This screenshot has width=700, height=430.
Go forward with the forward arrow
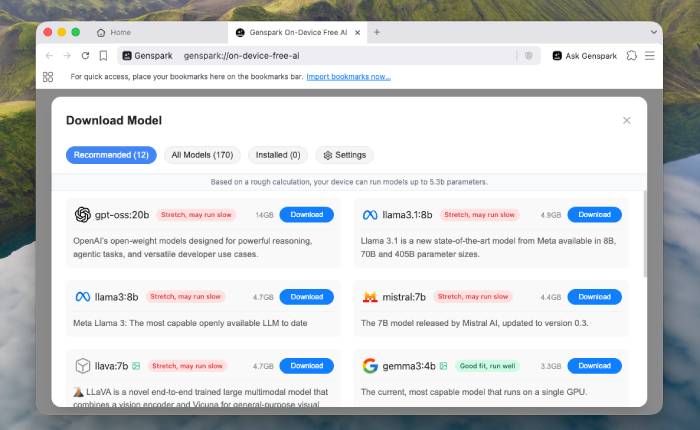(67, 56)
